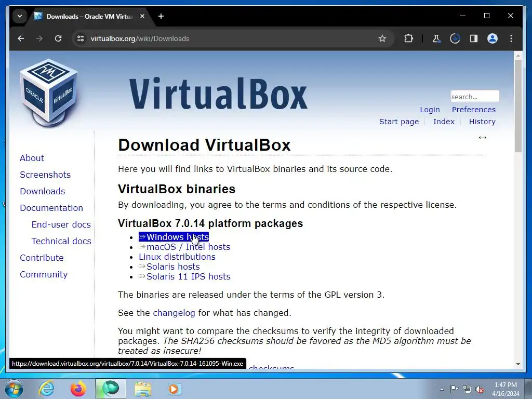
Task: Open Chrome three-dot menu
Action: (511, 38)
